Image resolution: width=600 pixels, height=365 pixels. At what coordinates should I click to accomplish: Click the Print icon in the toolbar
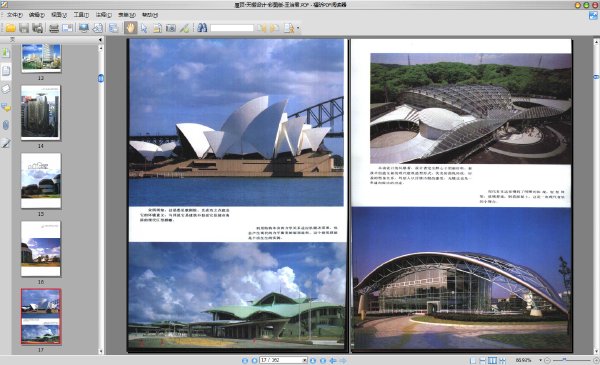[x=54, y=28]
